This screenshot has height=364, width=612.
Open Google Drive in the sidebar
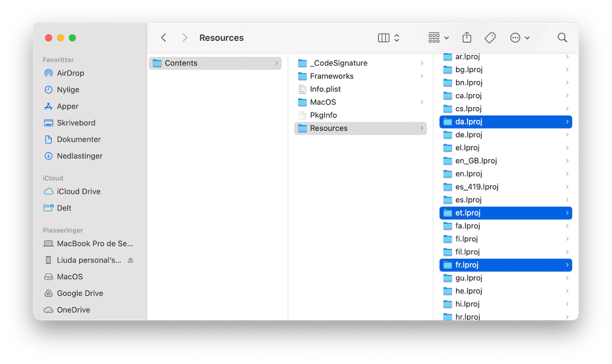(x=80, y=294)
